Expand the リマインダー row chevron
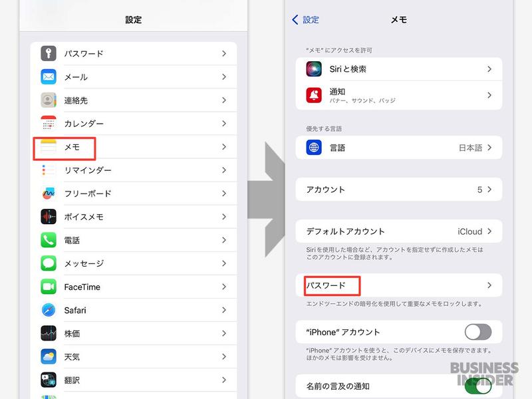The image size is (532, 399). click(224, 170)
